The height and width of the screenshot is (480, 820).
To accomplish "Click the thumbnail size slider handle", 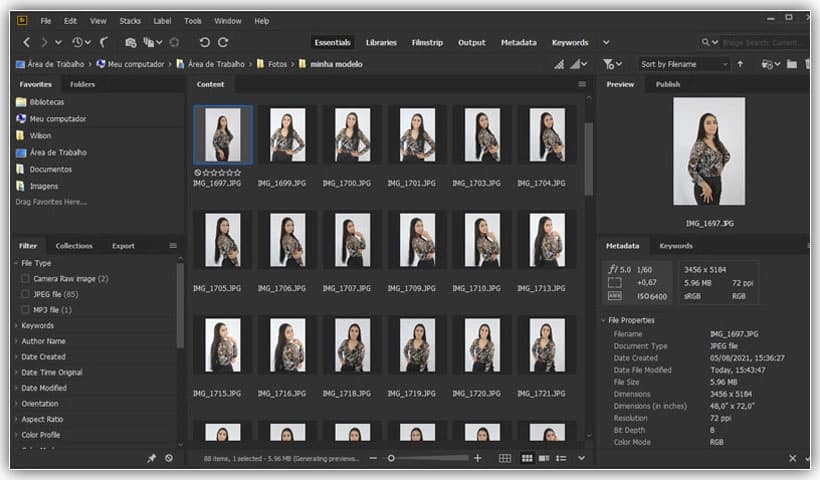I will point(391,458).
